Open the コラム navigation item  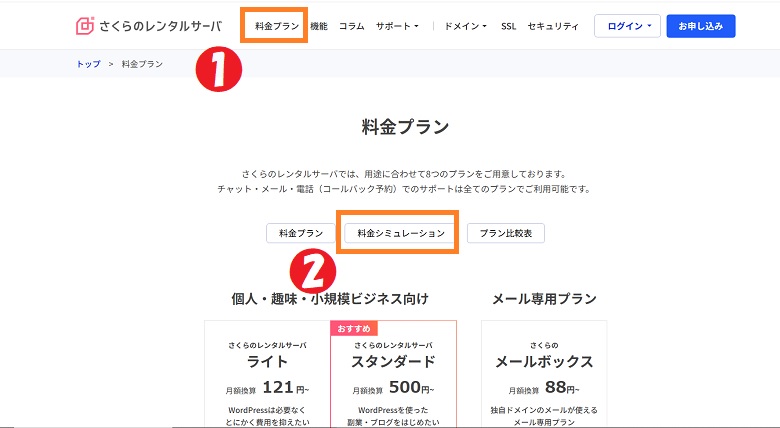(352, 26)
